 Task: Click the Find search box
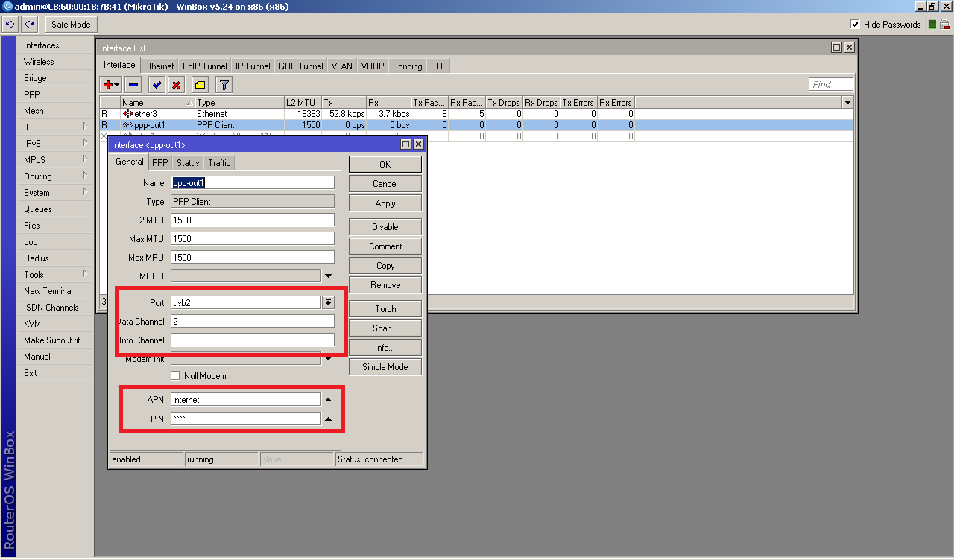pyautogui.click(x=831, y=85)
